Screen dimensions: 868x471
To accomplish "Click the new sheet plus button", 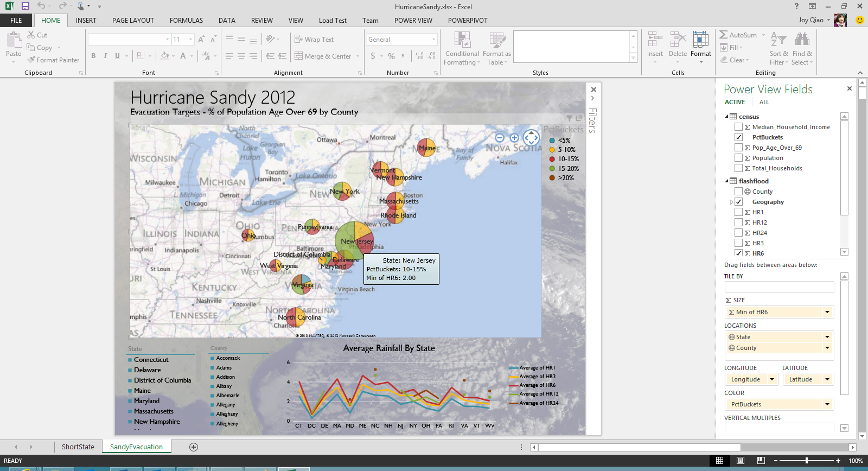I will [194, 447].
